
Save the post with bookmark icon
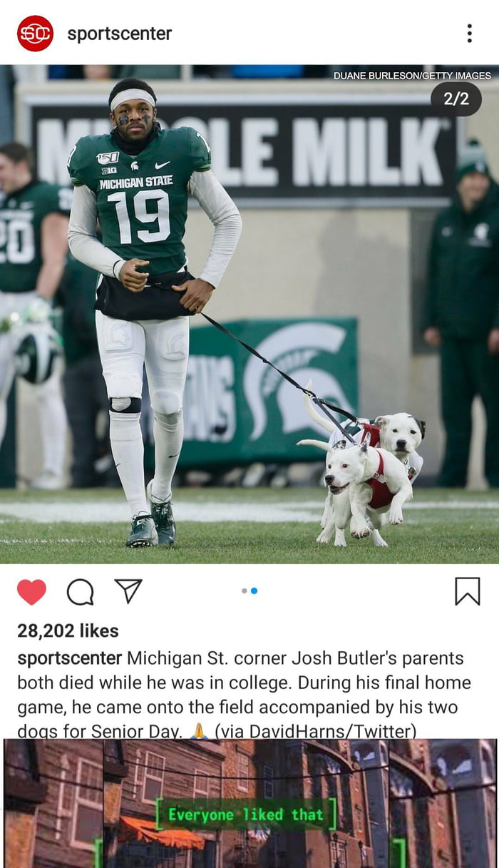pyautogui.click(x=468, y=591)
